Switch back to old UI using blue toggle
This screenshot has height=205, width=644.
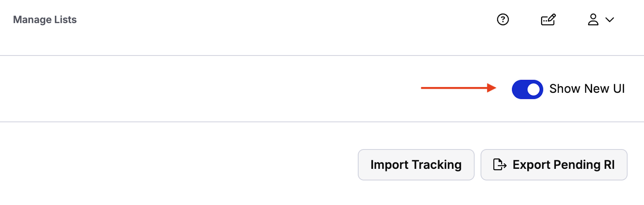coord(527,89)
